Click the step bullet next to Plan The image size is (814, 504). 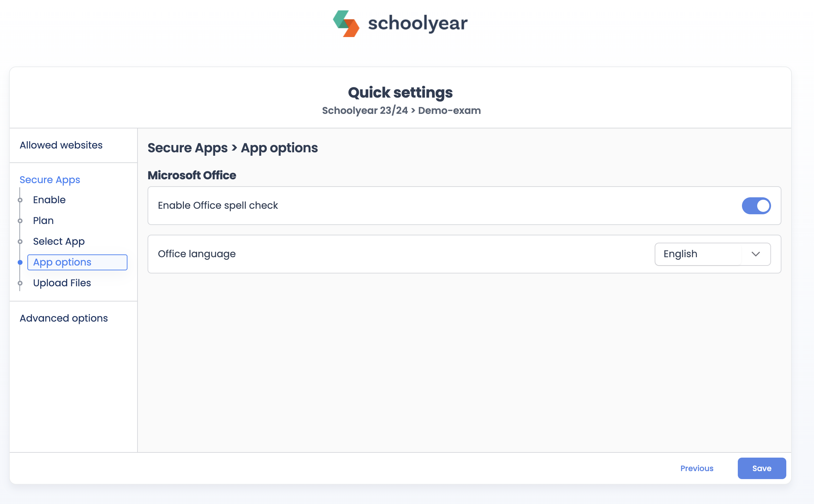click(x=20, y=221)
